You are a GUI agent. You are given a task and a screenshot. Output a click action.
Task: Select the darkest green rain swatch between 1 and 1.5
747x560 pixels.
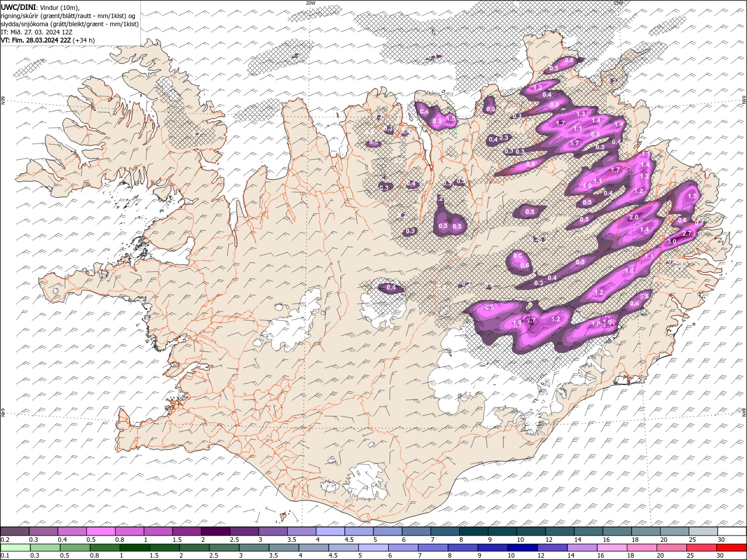click(135, 547)
